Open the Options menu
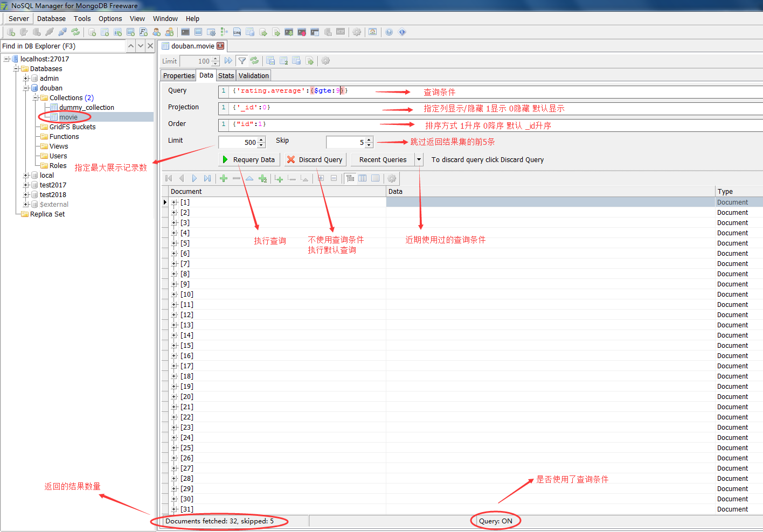763x532 pixels. (110, 18)
